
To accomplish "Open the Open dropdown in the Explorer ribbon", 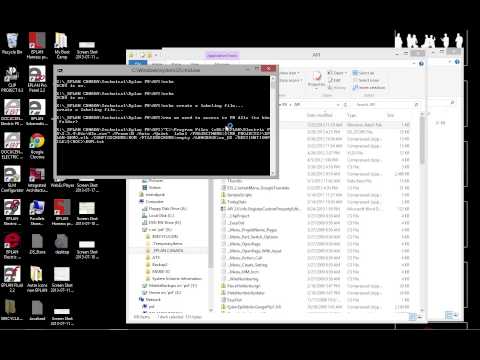I will tap(337, 73).
